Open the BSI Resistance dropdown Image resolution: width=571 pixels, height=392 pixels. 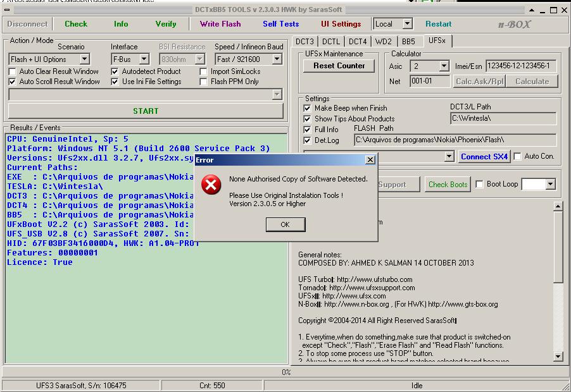tap(200, 59)
